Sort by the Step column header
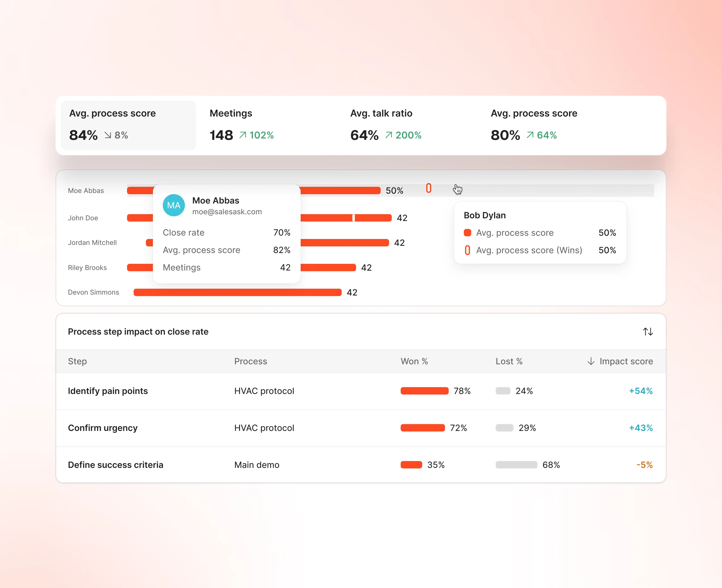The width and height of the screenshot is (722, 588). coord(77,361)
